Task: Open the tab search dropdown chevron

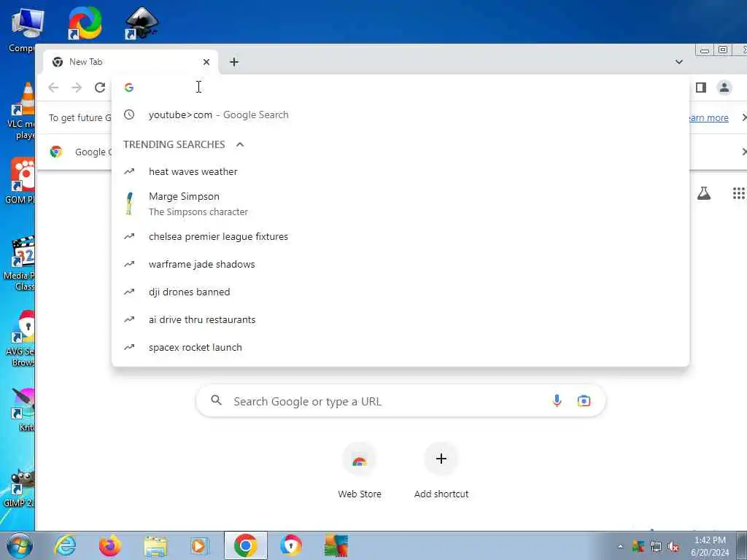Action: [x=679, y=62]
